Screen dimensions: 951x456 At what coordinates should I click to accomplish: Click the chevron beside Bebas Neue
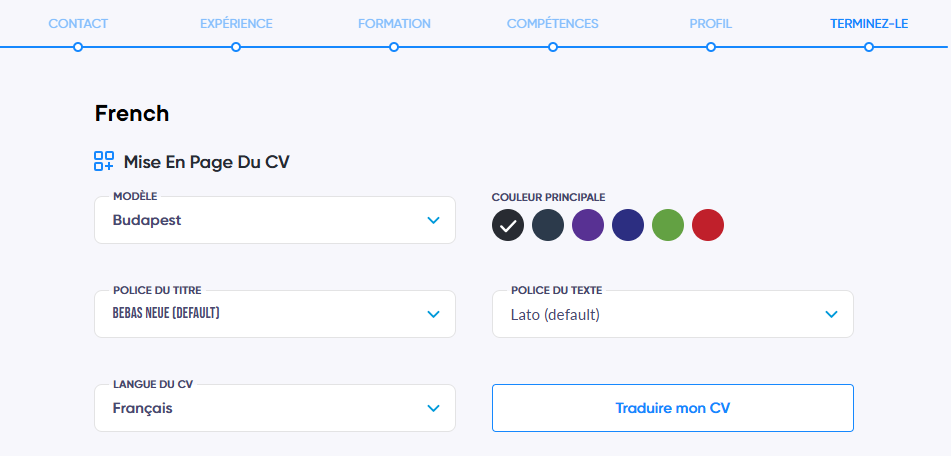433,314
